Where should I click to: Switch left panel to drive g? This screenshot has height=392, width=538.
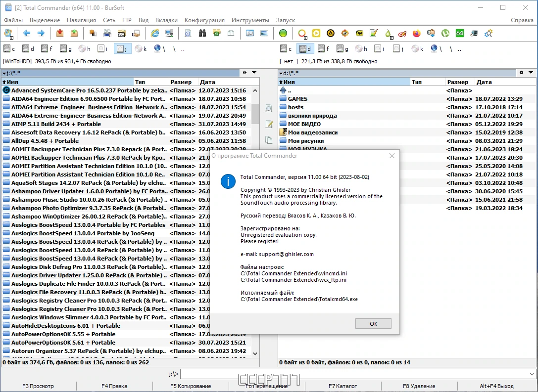click(65, 49)
